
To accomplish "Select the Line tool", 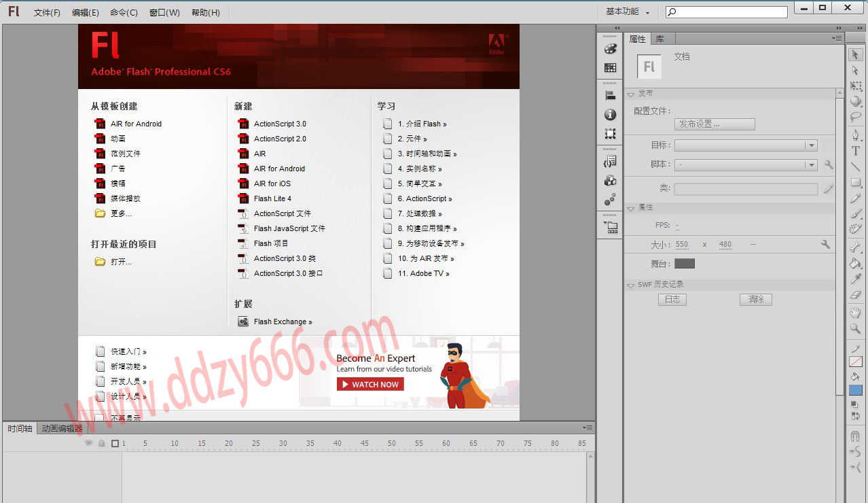I will pos(856,167).
